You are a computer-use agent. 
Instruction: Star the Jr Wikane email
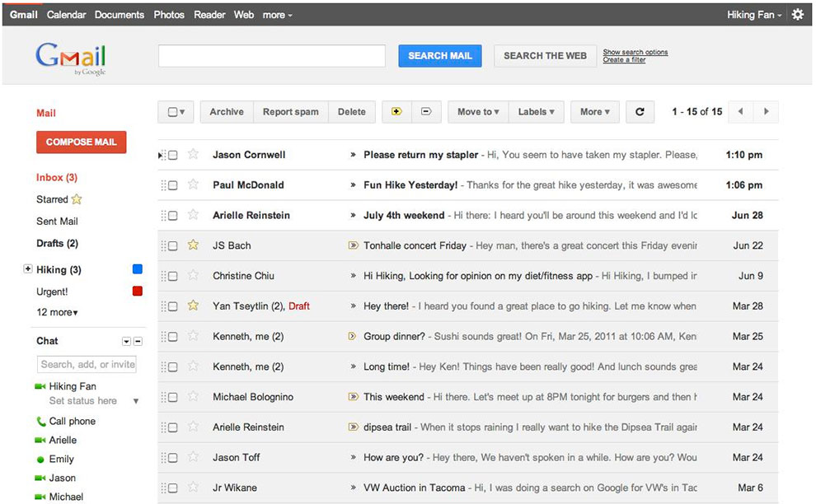pos(193,488)
